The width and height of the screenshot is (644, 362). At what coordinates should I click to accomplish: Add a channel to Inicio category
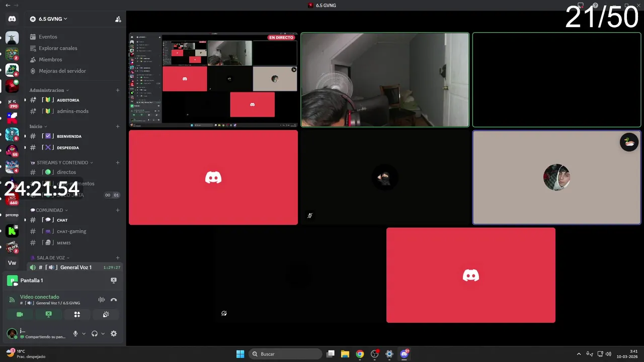click(118, 126)
